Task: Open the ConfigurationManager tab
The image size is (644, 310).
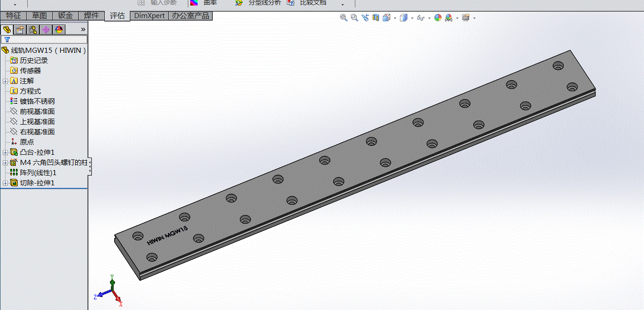Action: 33,30
